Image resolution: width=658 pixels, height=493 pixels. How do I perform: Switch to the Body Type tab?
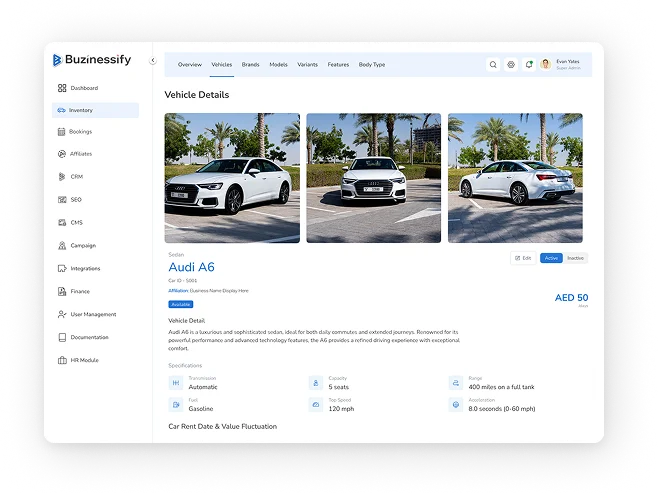click(x=372, y=64)
